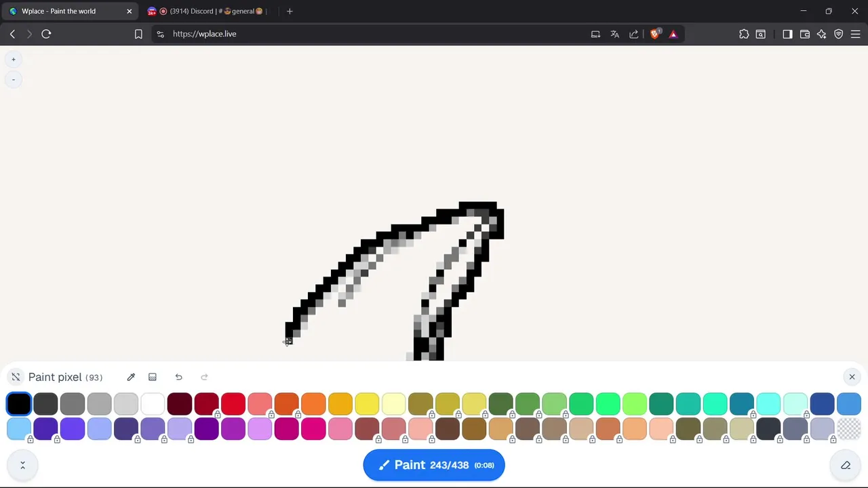Select the black color swatch
Screen dimensions: 868x488
[19, 404]
